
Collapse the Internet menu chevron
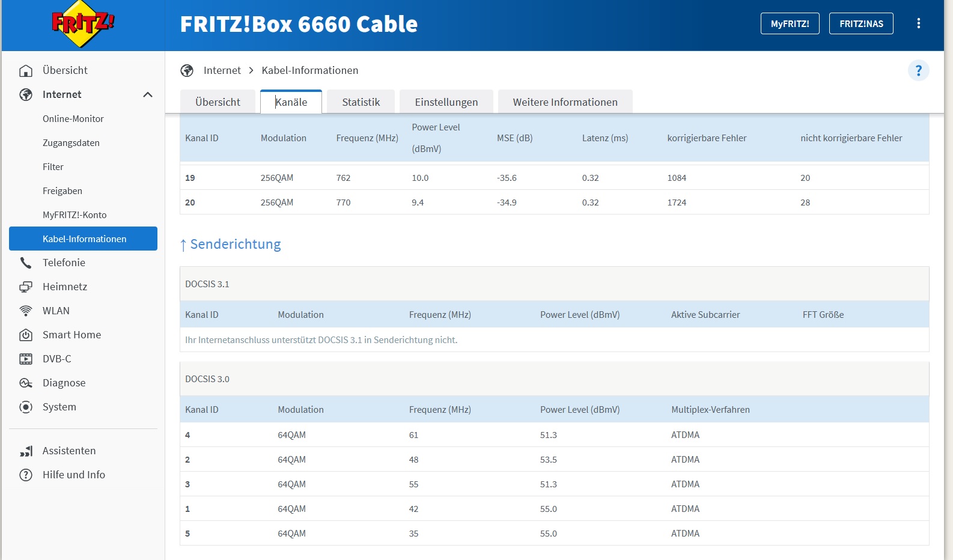[148, 94]
